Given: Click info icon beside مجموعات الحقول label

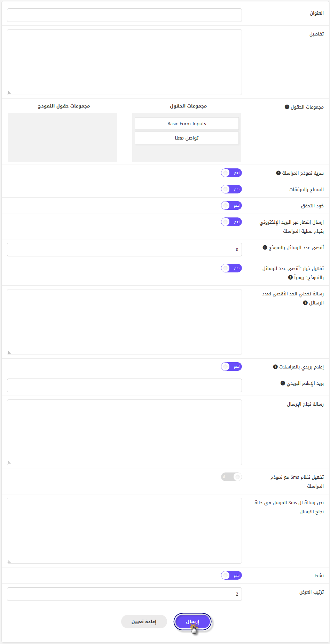Looking at the screenshot, I should [x=287, y=107].
